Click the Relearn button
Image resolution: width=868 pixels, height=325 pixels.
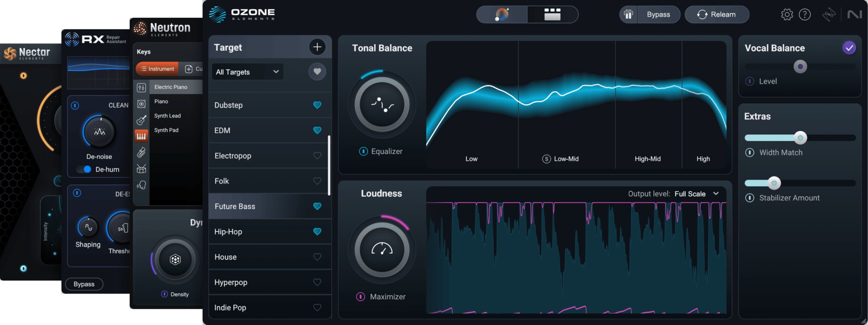717,14
